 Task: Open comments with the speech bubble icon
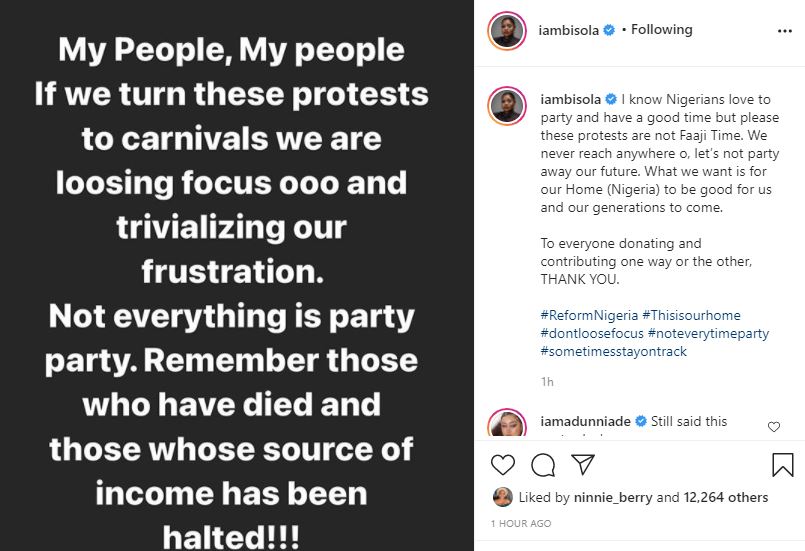pyautogui.click(x=543, y=464)
